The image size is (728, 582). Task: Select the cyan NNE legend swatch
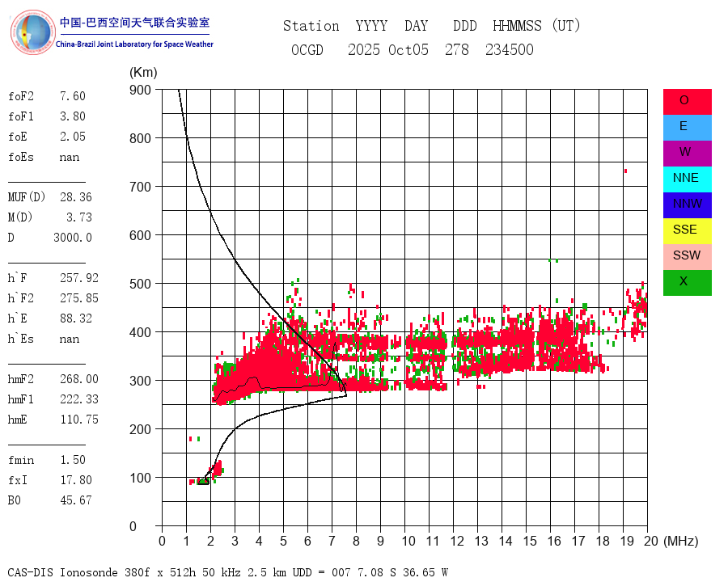687,179
